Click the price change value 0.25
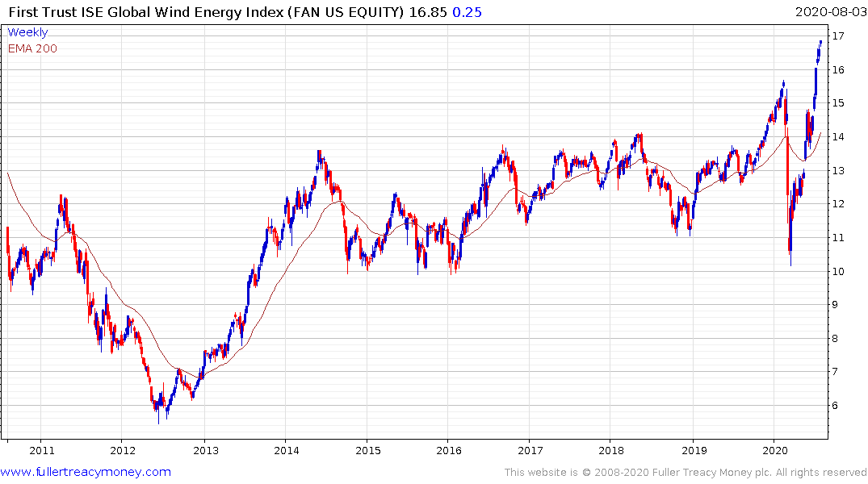The width and height of the screenshot is (868, 484). pos(467,12)
